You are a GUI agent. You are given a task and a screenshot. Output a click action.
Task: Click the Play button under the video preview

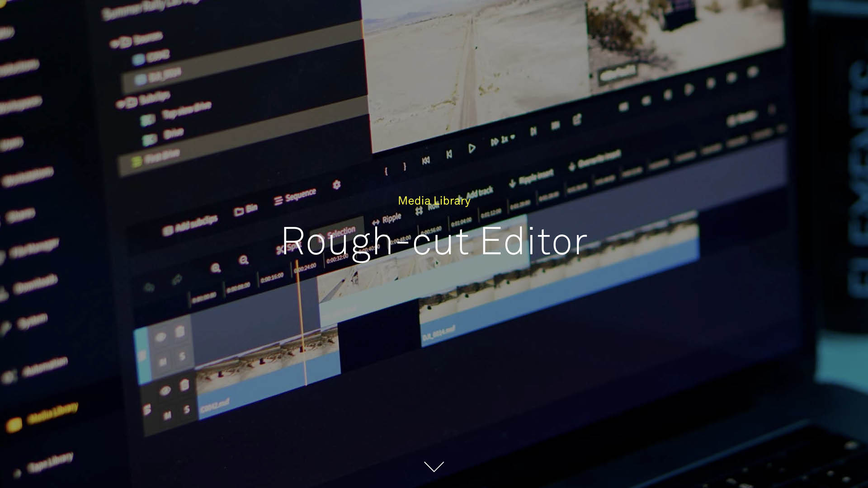pos(472,148)
